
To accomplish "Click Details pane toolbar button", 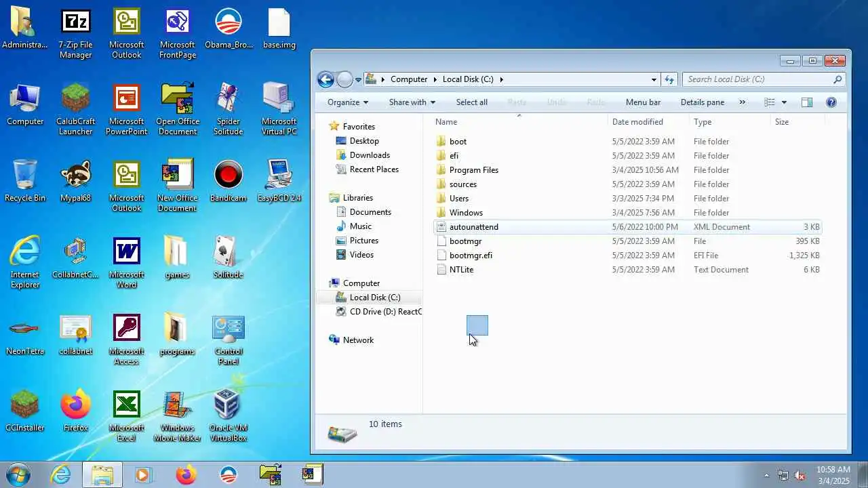I will pos(702,102).
